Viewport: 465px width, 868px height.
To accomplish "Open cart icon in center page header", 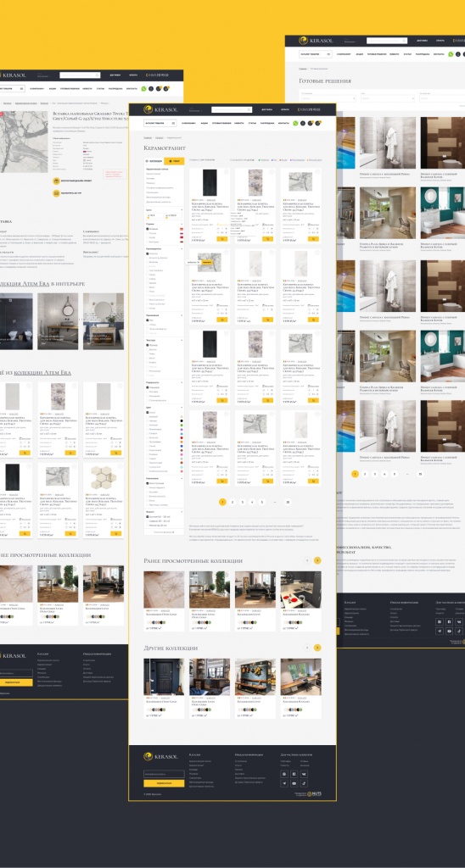I will click(317, 124).
